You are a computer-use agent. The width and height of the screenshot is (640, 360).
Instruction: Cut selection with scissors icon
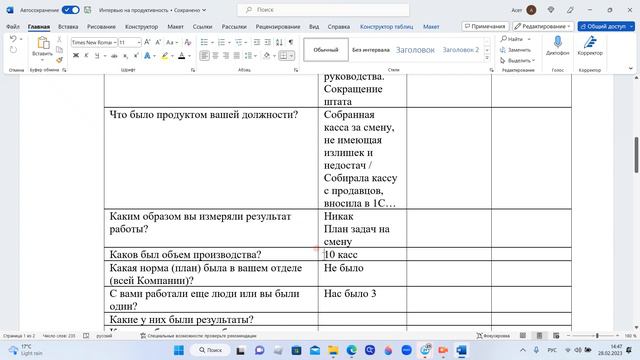coord(59,39)
